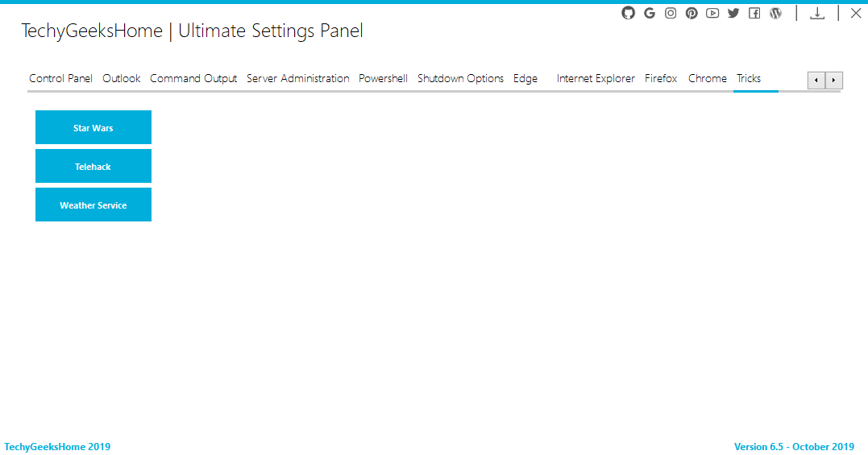Viewport: 868px width, 455px height.
Task: Open the YouTube icon link
Action: tap(712, 13)
